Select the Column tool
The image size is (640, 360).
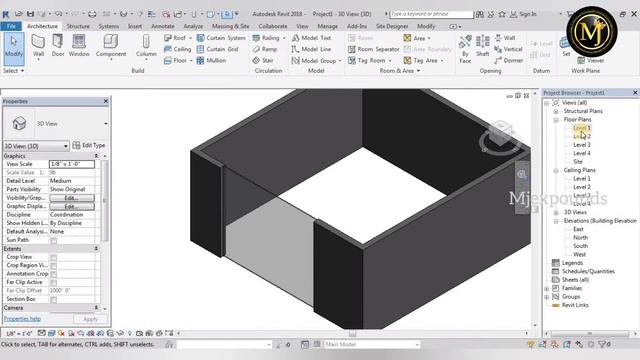146,47
